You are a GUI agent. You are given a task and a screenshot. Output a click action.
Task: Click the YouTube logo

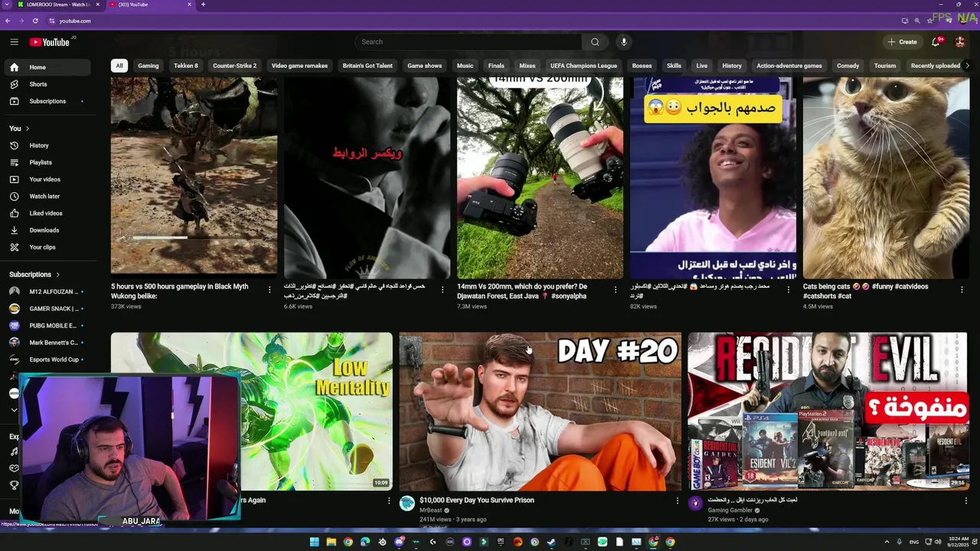(50, 42)
